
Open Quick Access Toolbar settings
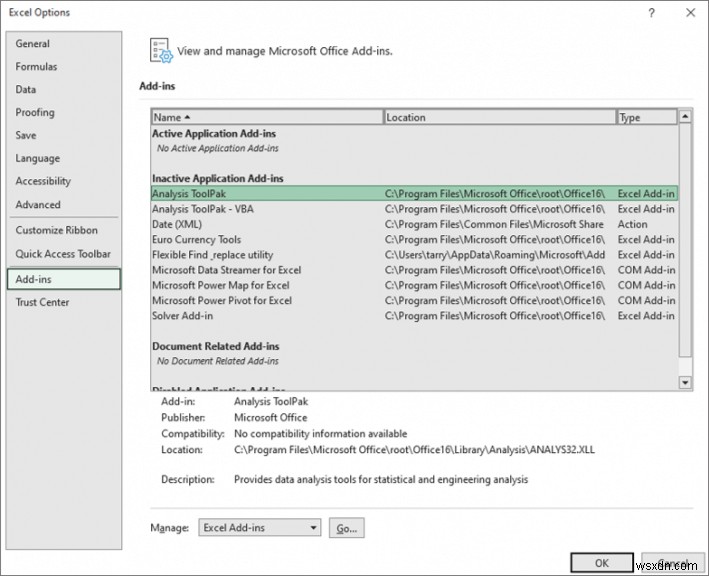tap(63, 254)
